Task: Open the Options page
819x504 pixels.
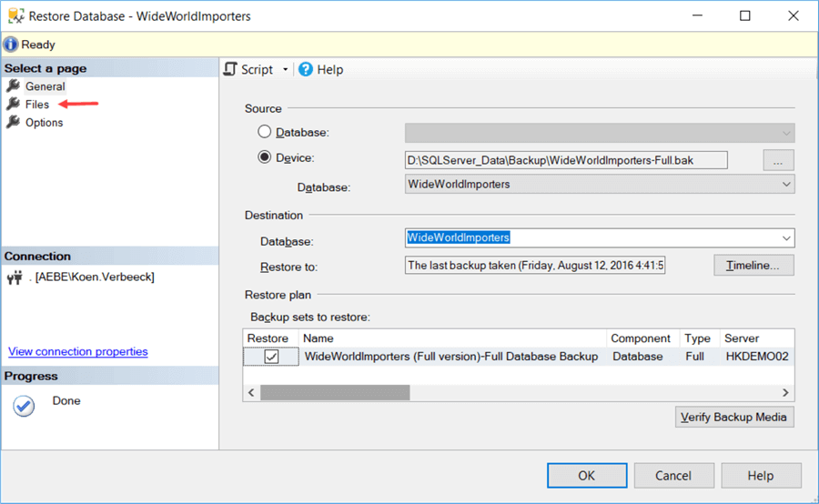Action: click(x=45, y=122)
